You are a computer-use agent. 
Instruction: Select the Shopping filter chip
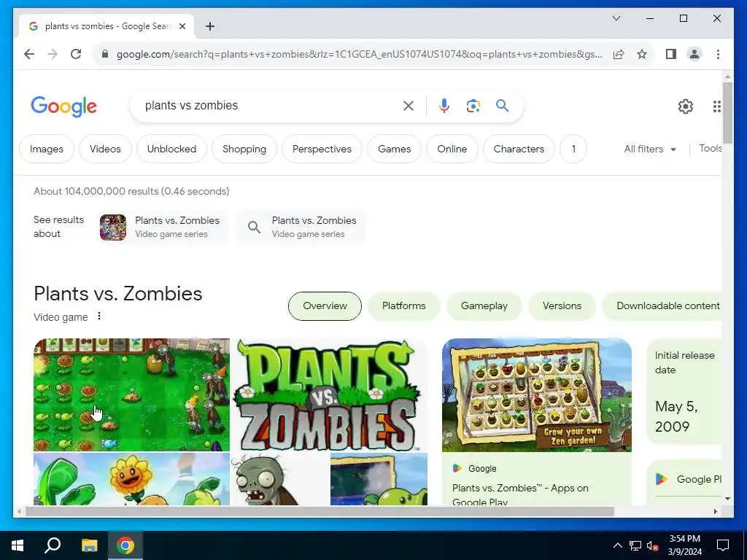pyautogui.click(x=244, y=149)
